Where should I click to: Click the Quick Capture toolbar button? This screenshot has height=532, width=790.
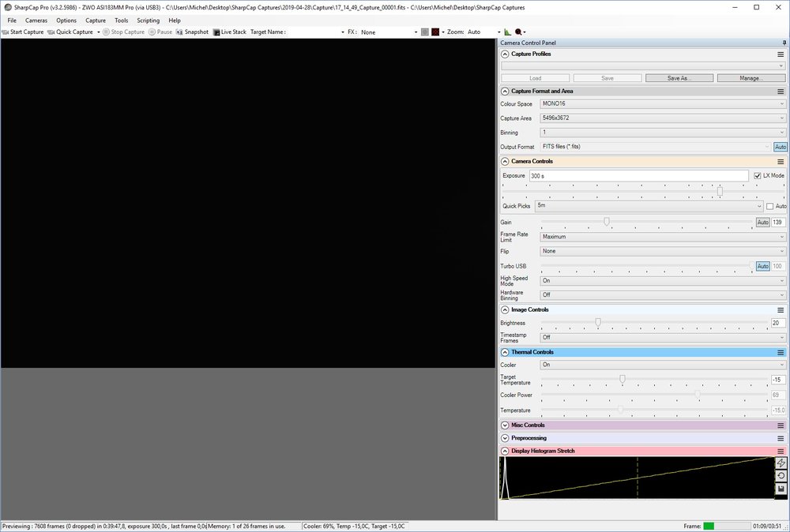click(x=70, y=32)
